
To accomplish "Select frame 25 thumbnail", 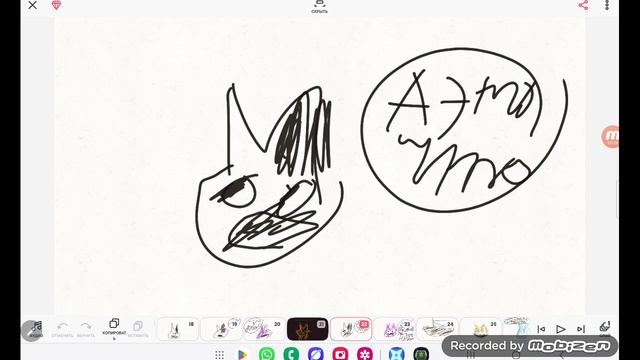I will tap(480, 329).
